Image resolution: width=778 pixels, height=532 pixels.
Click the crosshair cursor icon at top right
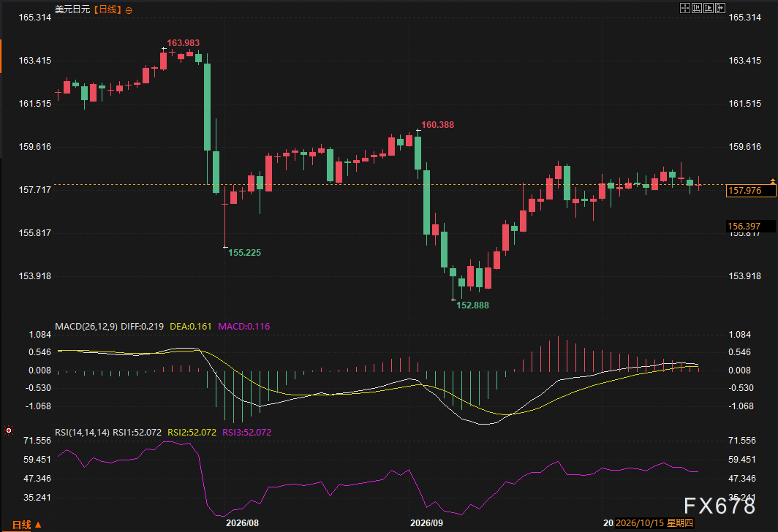pyautogui.click(x=685, y=8)
